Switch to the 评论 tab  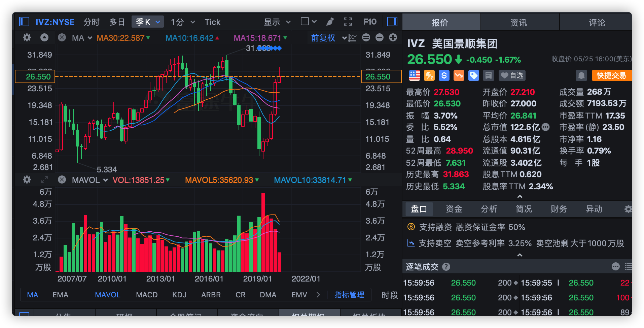pyautogui.click(x=596, y=22)
